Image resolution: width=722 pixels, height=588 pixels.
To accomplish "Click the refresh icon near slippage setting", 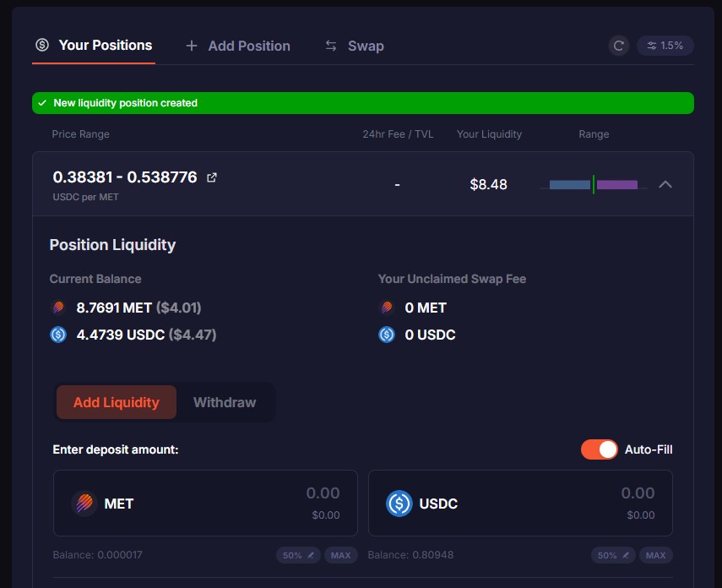I will point(619,46).
